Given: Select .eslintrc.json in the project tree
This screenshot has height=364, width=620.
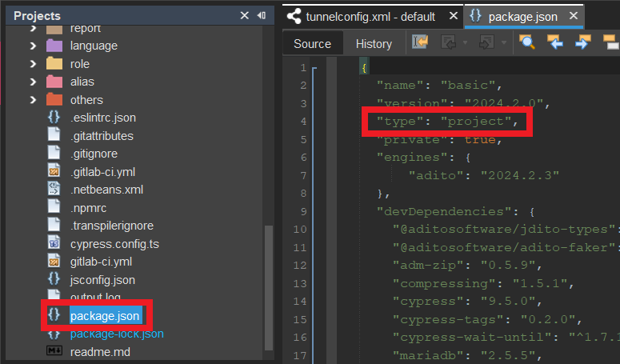Looking at the screenshot, I should click(103, 118).
